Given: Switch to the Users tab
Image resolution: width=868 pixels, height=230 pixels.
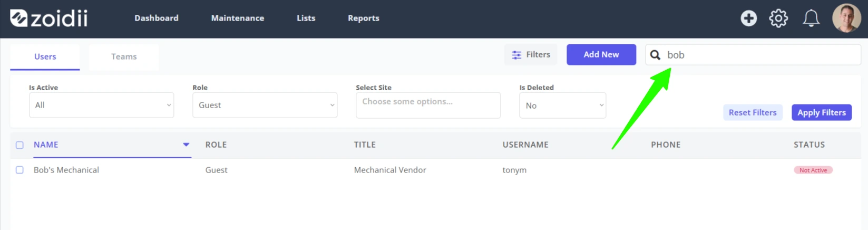Looking at the screenshot, I should [45, 56].
